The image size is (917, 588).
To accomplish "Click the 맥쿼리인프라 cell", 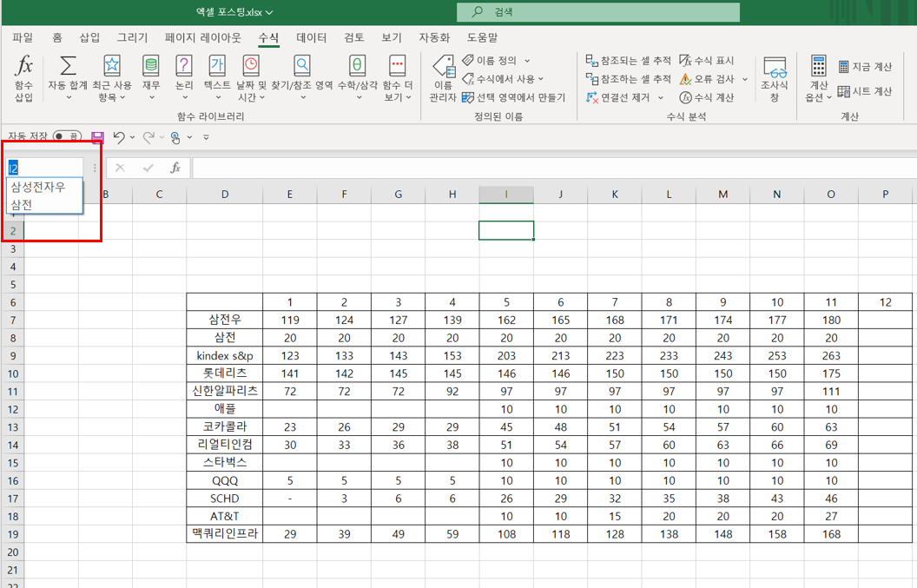I will pos(225,534).
